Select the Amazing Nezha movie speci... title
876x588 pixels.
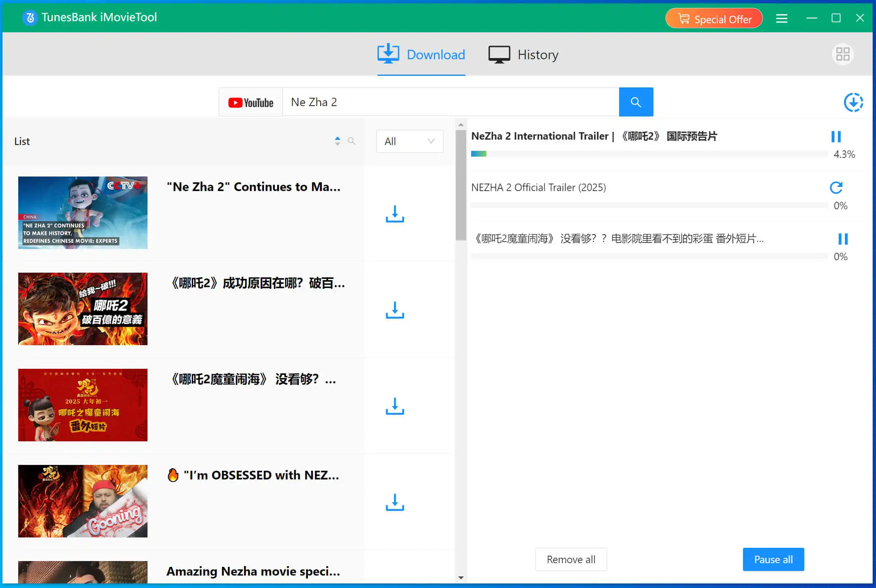coord(253,571)
